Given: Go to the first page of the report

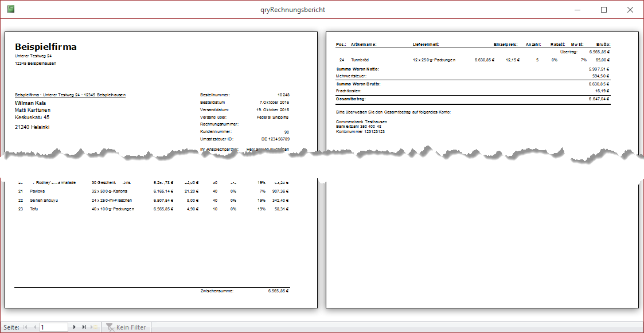Looking at the screenshot, I should pyautogui.click(x=25, y=327).
